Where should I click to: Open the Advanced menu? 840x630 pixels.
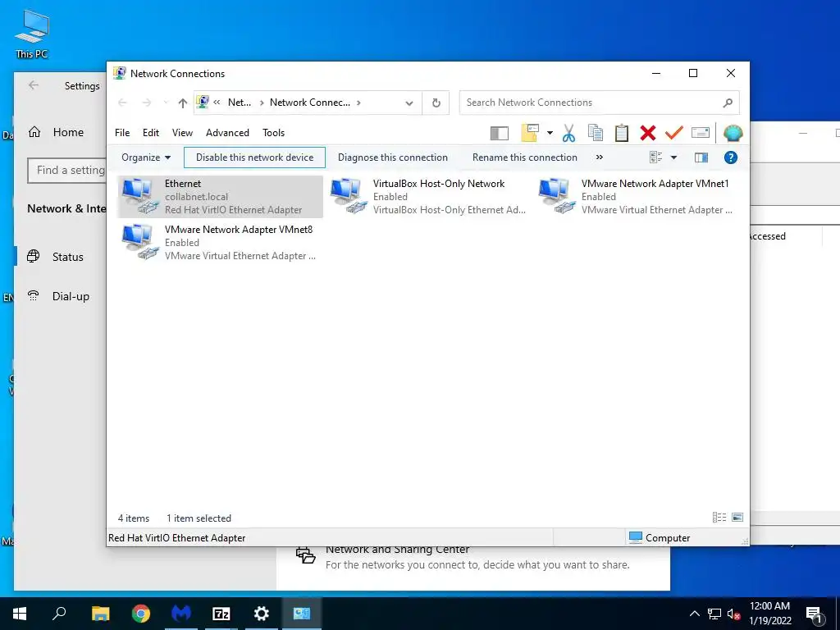pos(227,133)
